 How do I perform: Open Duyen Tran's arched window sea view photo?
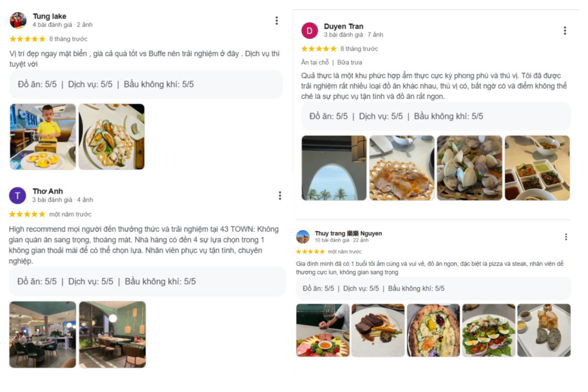(334, 168)
